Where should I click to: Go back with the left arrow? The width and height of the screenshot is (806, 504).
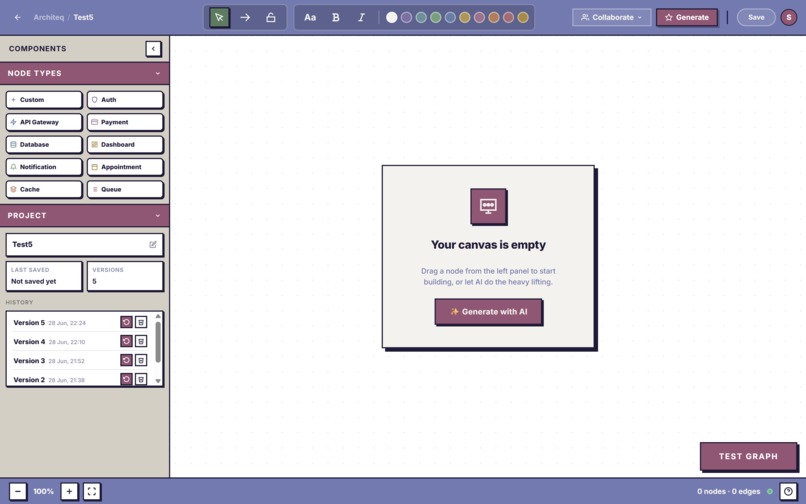pos(18,17)
